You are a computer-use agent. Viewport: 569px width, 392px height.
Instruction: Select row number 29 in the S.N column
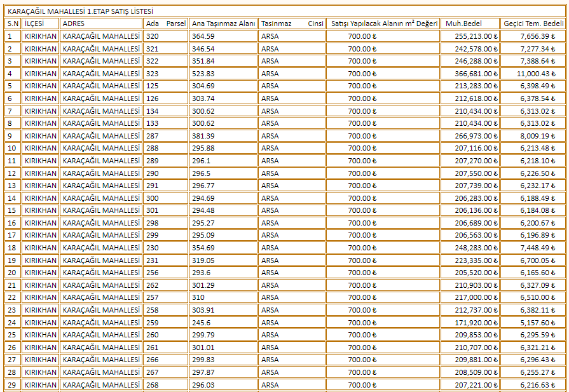coord(13,385)
